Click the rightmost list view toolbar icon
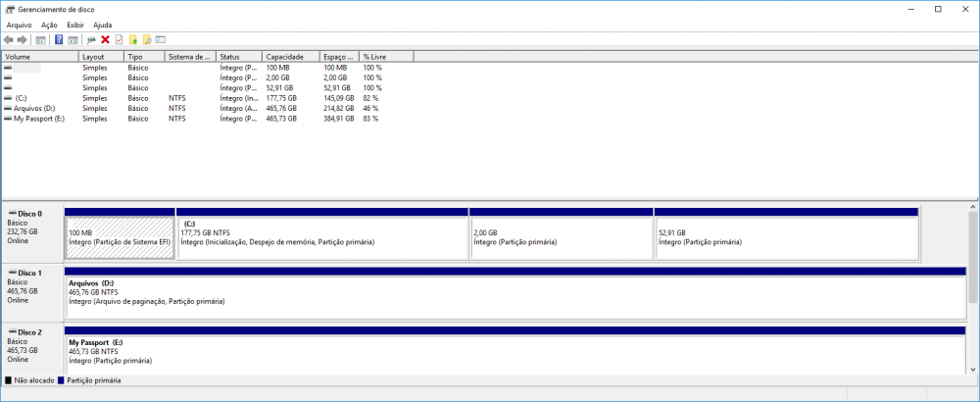Viewport: 980px width, 402px height. tap(160, 40)
